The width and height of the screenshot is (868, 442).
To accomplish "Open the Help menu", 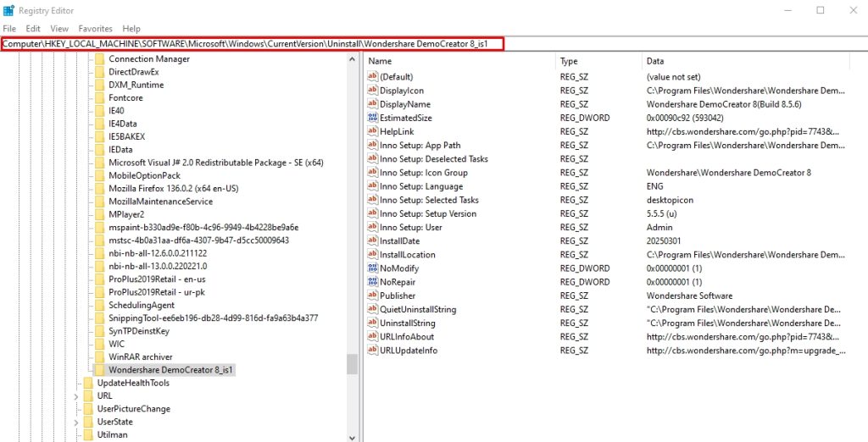I will click(x=131, y=28).
